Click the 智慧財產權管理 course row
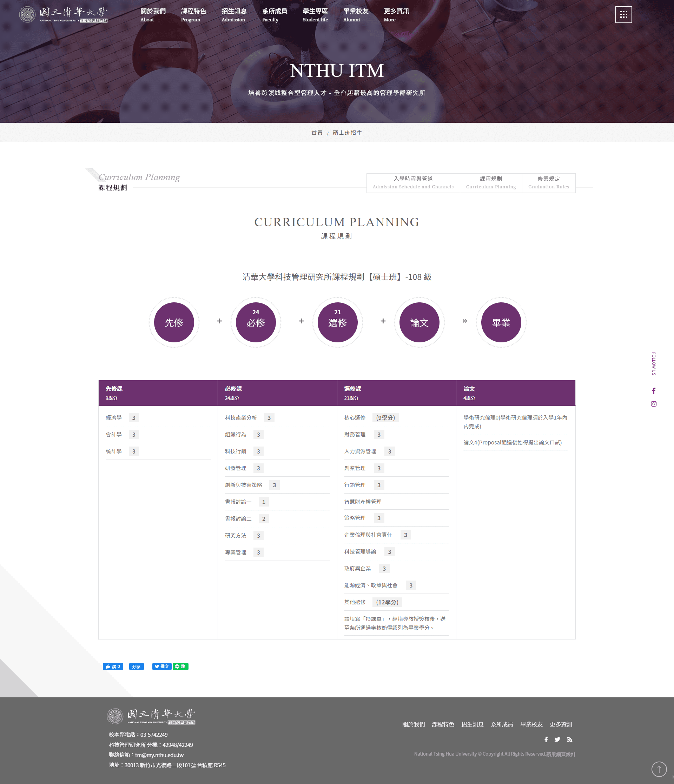This screenshot has height=784, width=674. tap(396, 502)
